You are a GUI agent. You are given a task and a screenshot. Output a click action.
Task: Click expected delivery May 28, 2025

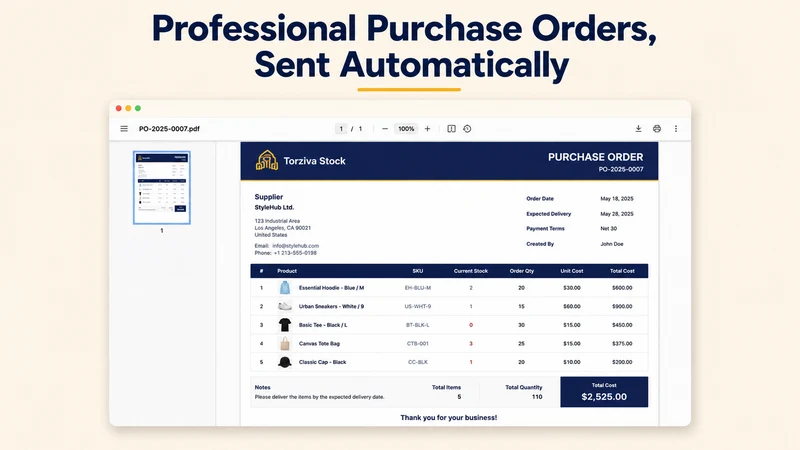[x=617, y=214]
